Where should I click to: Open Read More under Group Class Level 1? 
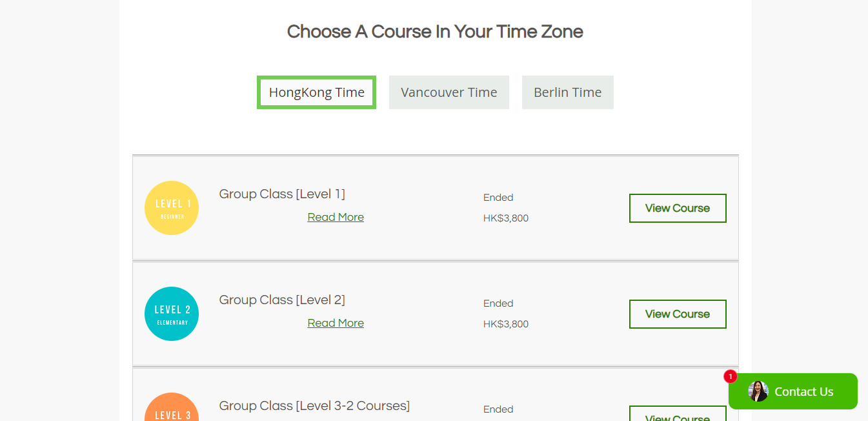coord(336,217)
